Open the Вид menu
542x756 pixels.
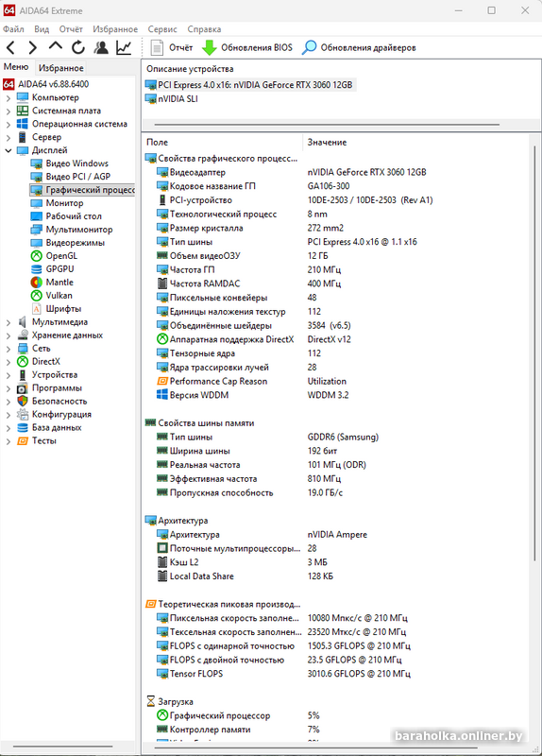pos(42,29)
